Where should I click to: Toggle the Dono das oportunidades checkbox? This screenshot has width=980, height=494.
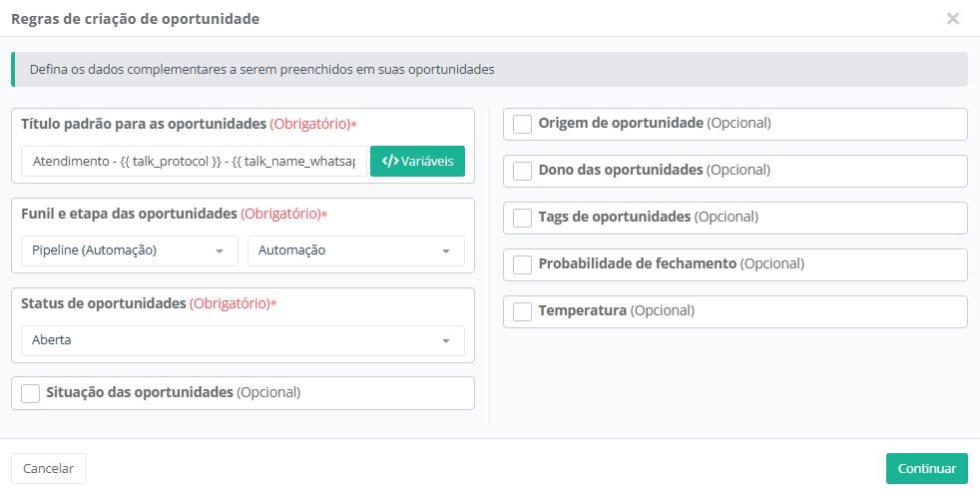point(522,171)
